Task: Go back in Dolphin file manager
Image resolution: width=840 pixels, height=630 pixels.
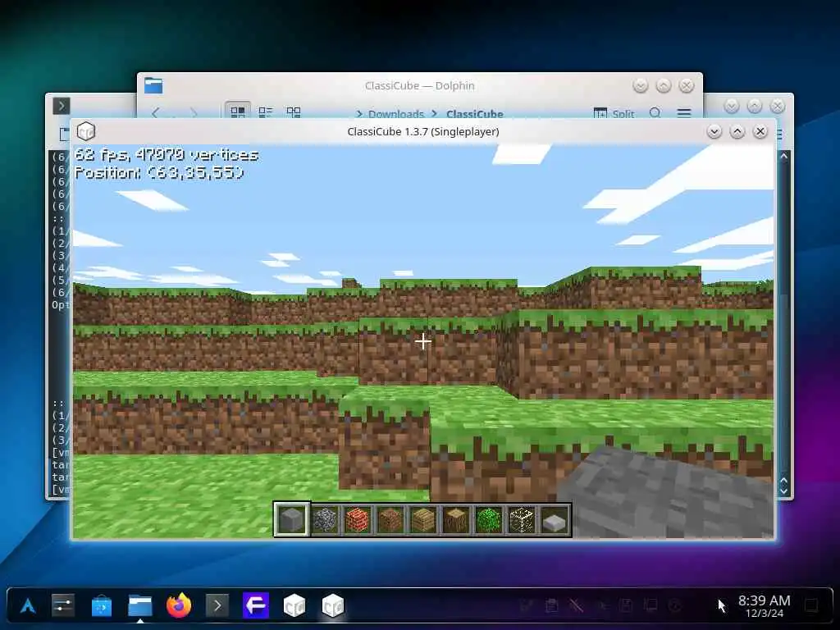Action: click(x=155, y=112)
